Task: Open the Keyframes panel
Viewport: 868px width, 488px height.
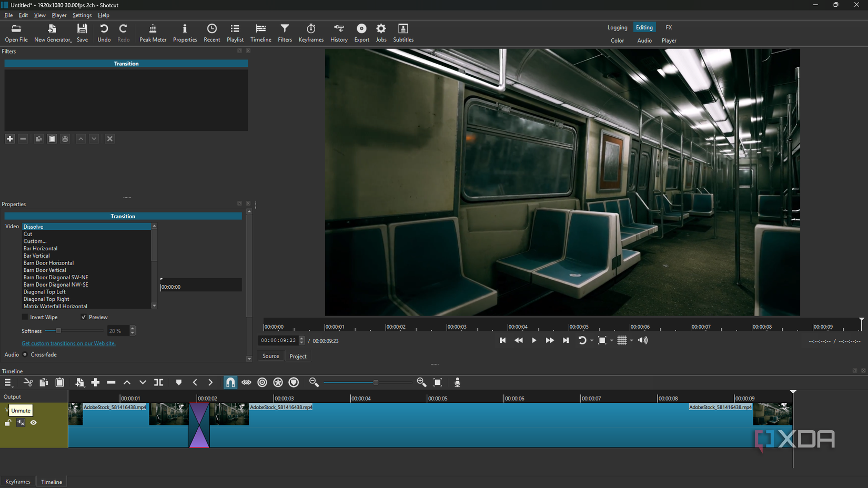Action: [x=311, y=33]
